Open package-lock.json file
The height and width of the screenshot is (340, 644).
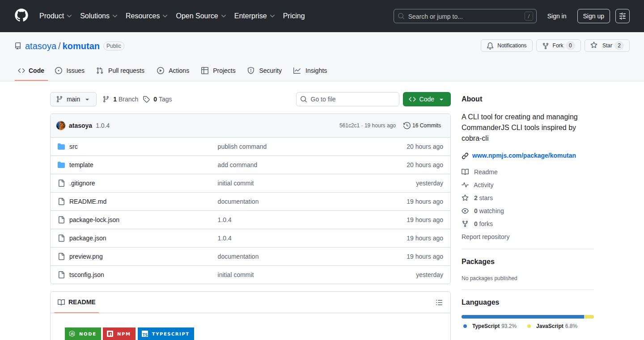(94, 220)
